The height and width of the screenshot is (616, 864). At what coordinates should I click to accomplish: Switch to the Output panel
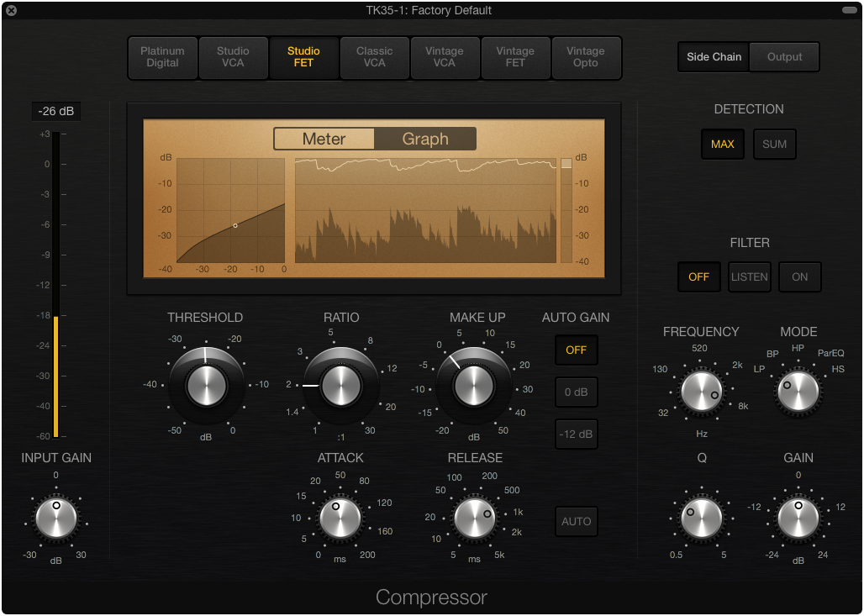coord(785,57)
